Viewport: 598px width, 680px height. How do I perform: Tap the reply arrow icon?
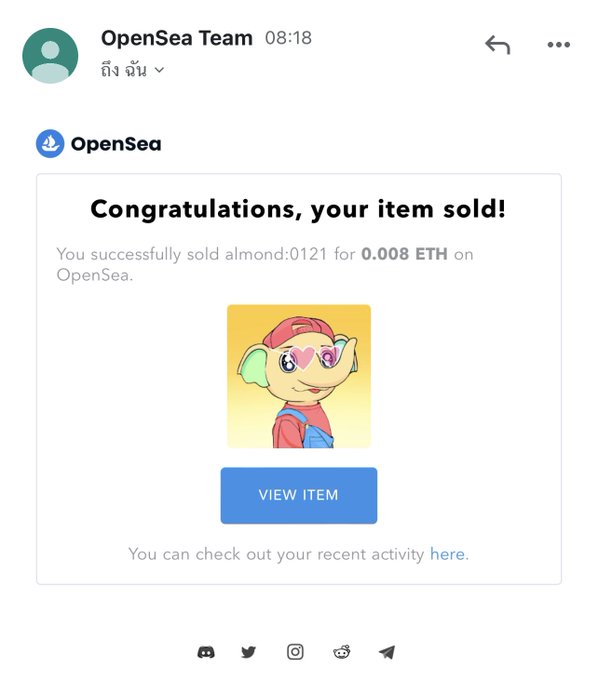point(497,45)
